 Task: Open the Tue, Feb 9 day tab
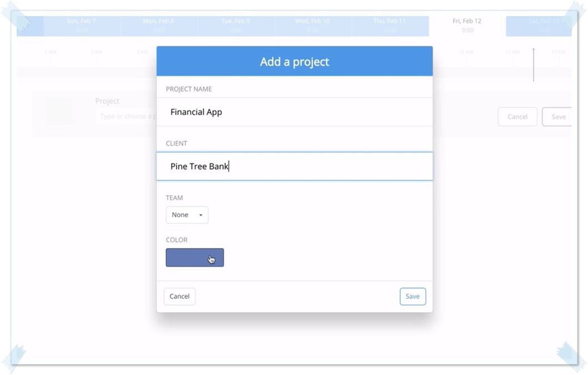(236, 26)
